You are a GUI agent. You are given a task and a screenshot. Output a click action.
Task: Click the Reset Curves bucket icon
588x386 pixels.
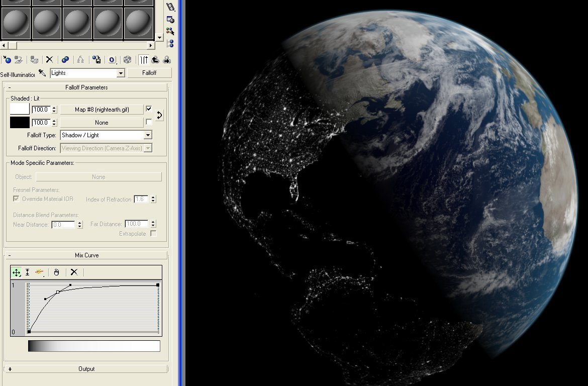point(57,272)
